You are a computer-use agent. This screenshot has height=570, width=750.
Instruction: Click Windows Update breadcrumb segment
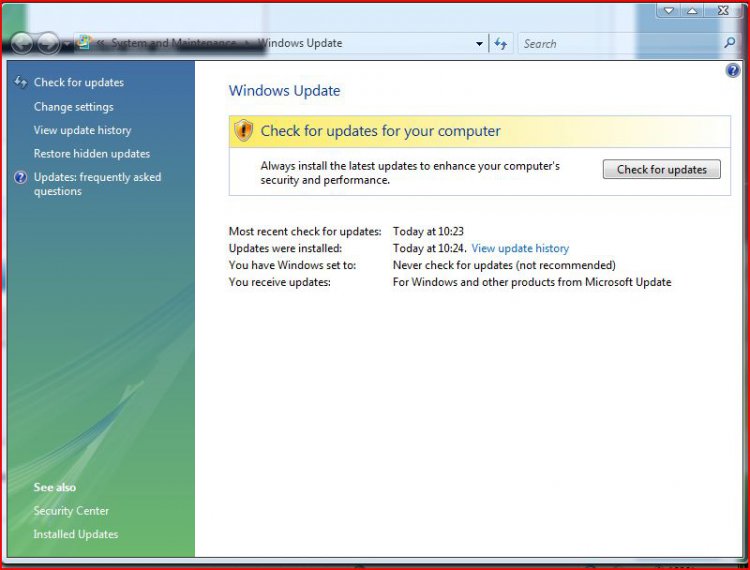pyautogui.click(x=300, y=43)
